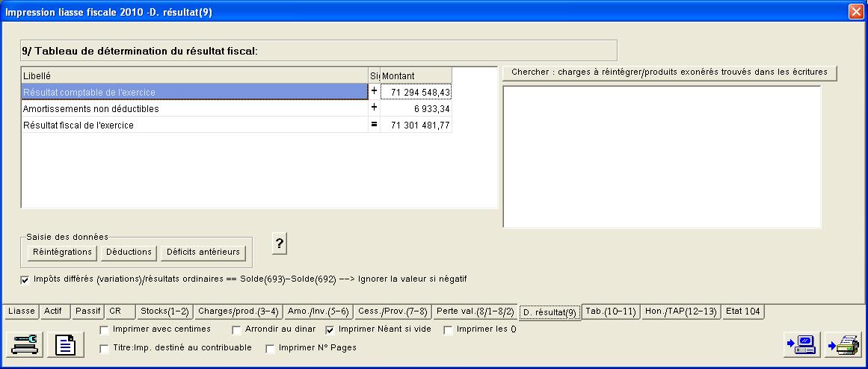Open the Déductions data entry

click(x=129, y=252)
